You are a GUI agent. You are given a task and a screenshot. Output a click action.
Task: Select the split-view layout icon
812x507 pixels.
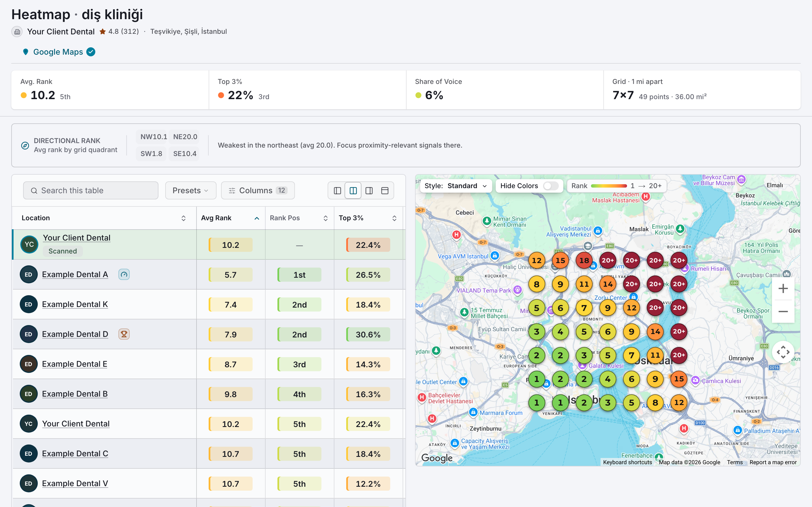click(353, 190)
